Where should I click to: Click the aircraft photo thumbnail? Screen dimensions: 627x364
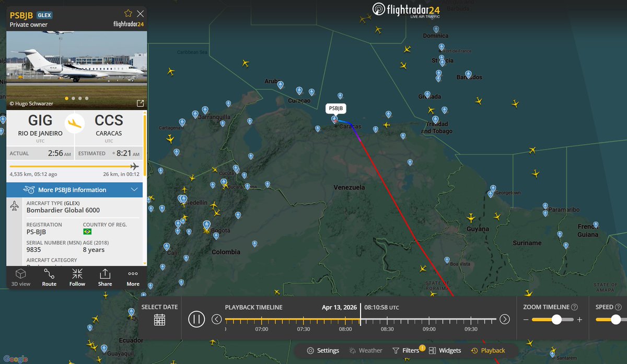76,70
